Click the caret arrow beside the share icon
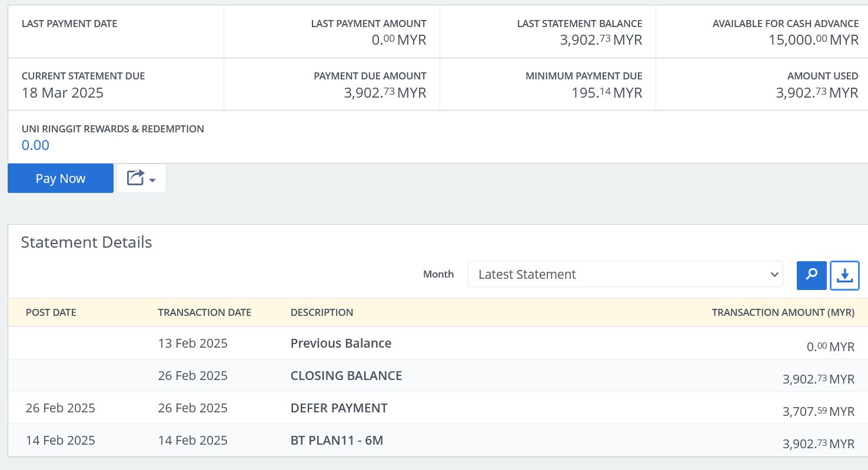Screen dimensions: 868x470 pyautogui.click(x=153, y=180)
